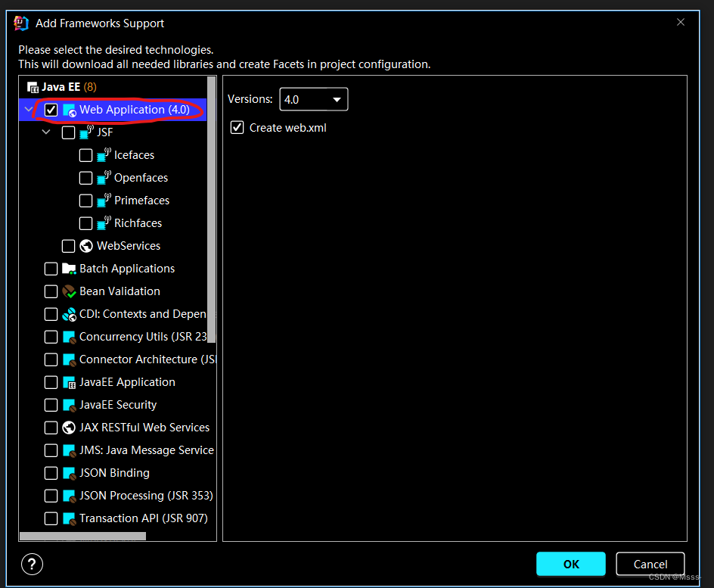Enable the JavaEE Security checkbox
The width and height of the screenshot is (714, 588).
click(x=51, y=405)
